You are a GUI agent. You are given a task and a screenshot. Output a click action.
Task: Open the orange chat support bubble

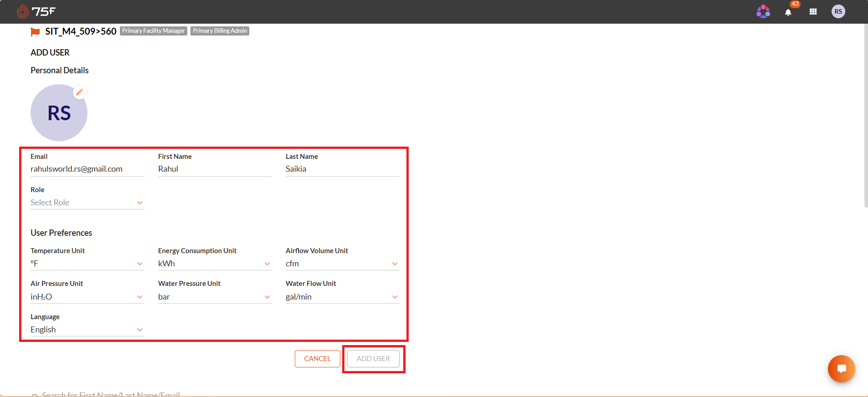pos(841,369)
